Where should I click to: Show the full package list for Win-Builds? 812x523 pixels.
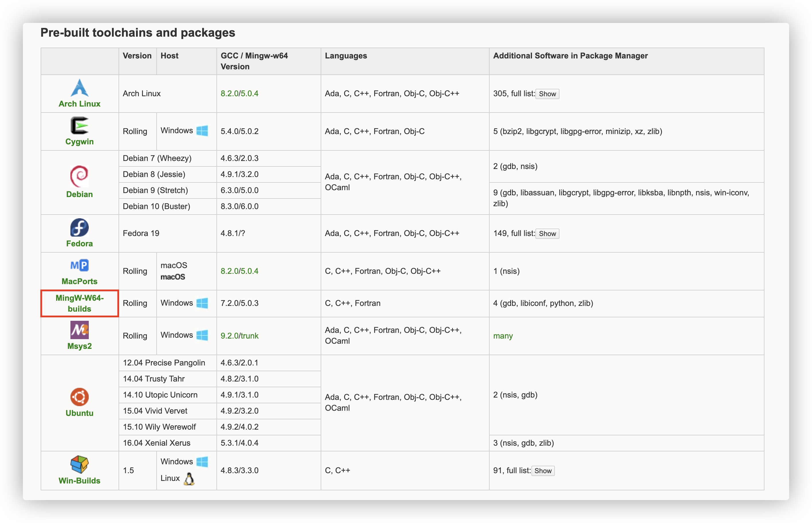(x=543, y=471)
